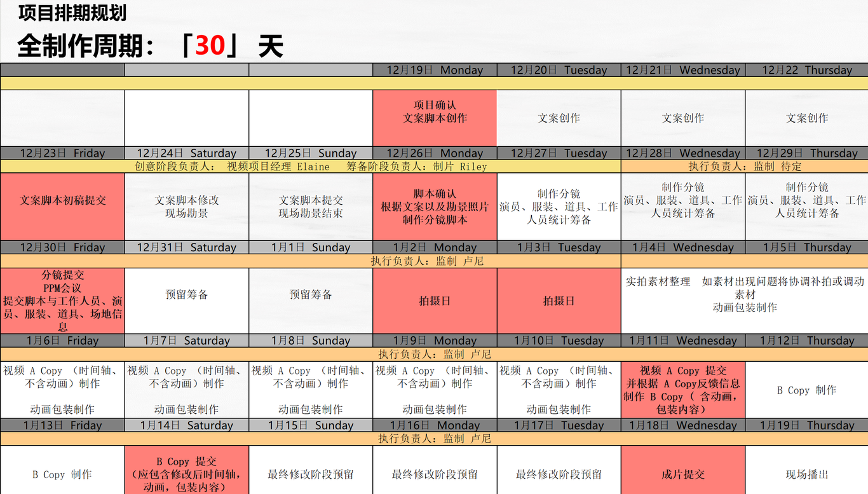Select the 12月31日 Saturday date header

(x=187, y=247)
